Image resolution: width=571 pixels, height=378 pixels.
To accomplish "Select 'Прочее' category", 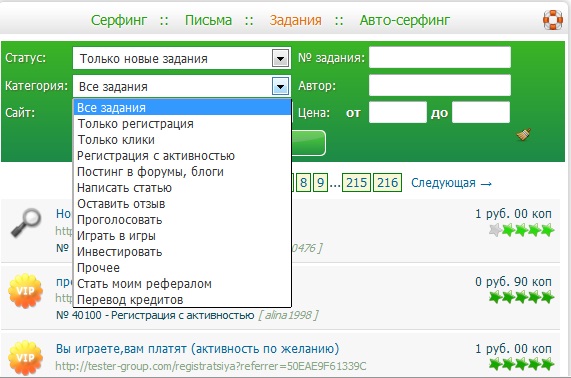I will [x=182, y=268].
